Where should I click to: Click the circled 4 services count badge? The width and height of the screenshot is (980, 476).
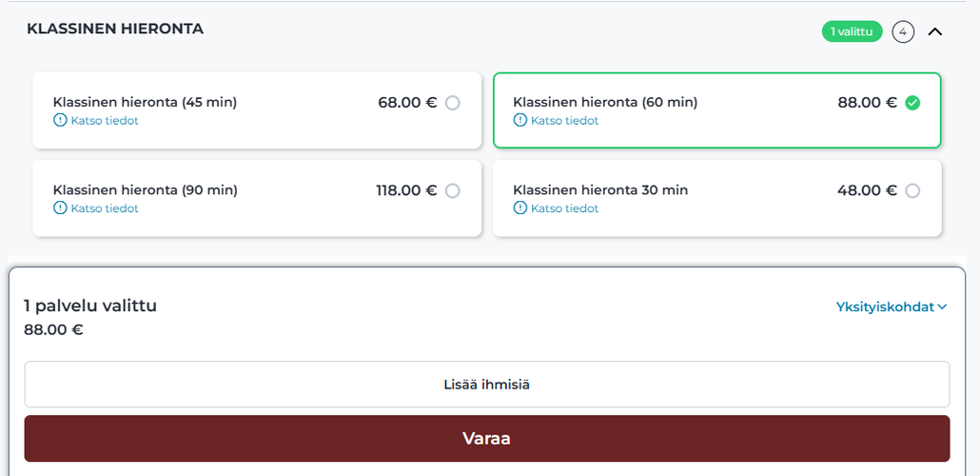pos(903,31)
